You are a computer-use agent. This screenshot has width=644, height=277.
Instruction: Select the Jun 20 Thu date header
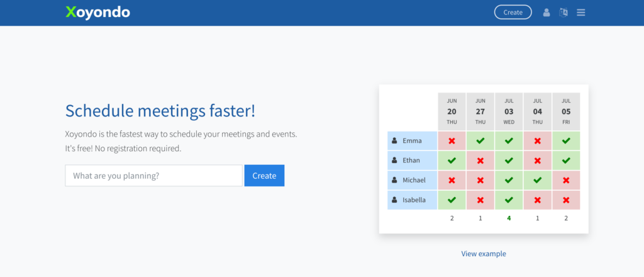coord(452,111)
